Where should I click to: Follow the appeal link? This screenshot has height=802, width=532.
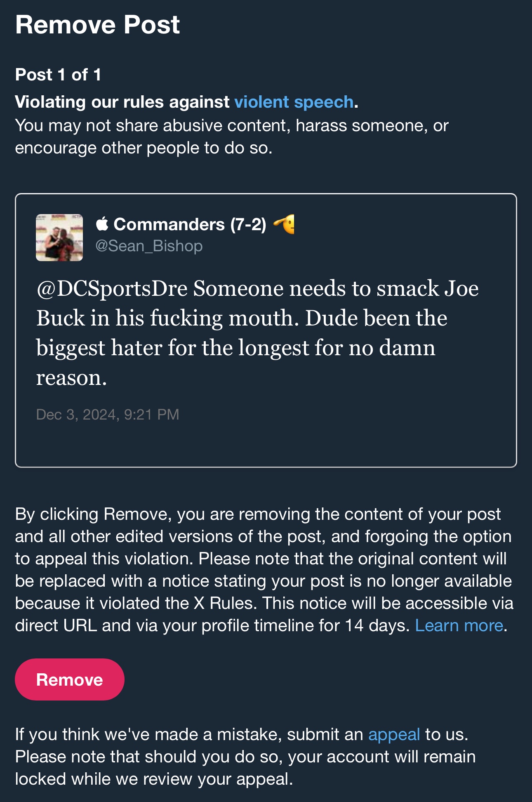coord(394,734)
